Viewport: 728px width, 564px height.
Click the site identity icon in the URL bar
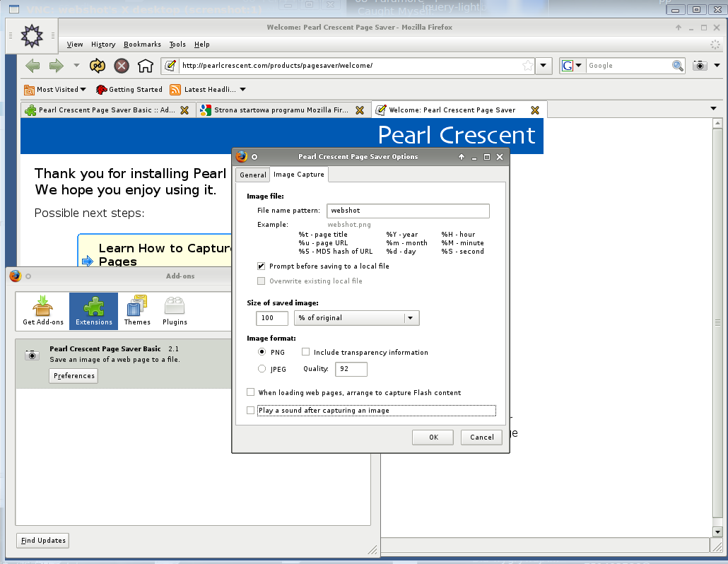pyautogui.click(x=170, y=66)
